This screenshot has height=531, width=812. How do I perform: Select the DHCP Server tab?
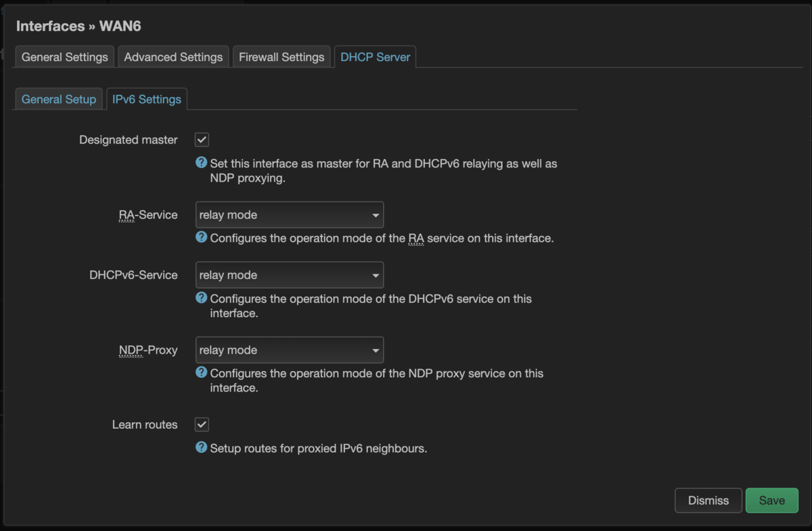[376, 57]
